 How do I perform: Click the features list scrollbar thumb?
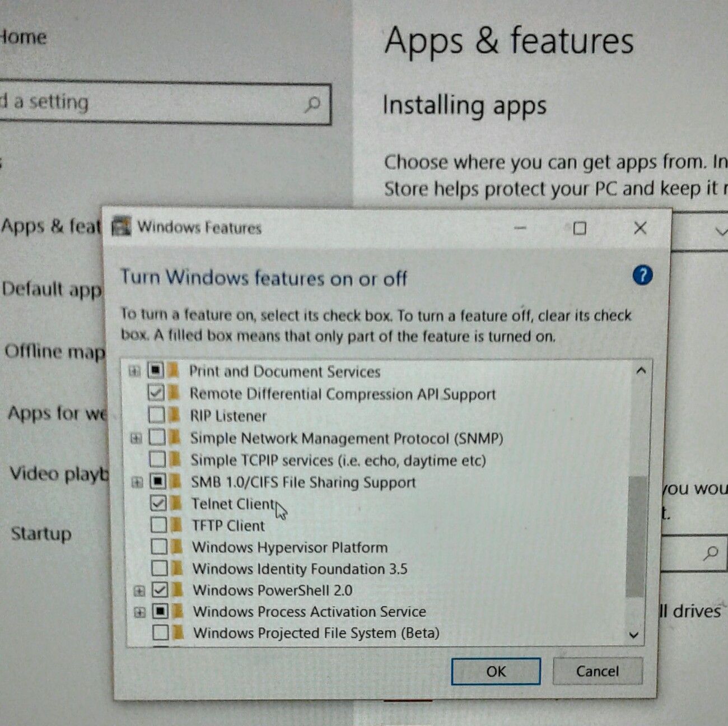click(635, 537)
